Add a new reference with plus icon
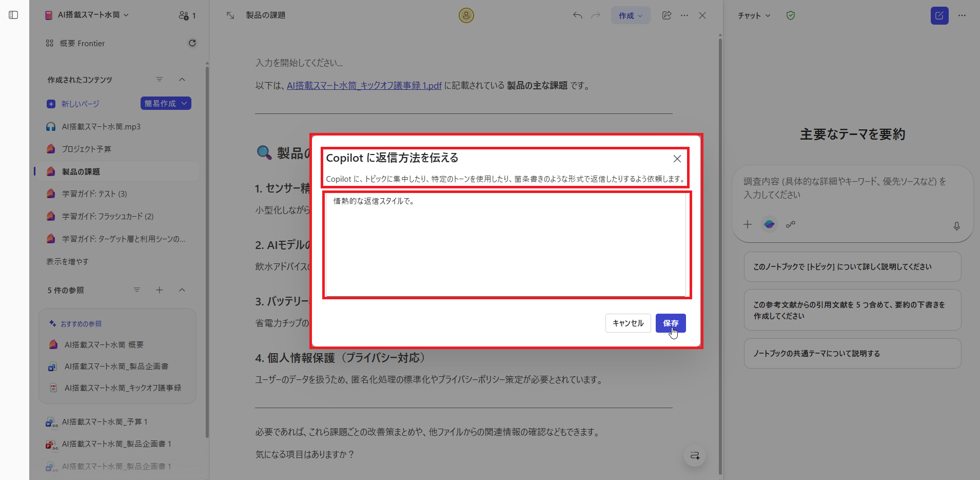980x480 pixels. [x=160, y=290]
